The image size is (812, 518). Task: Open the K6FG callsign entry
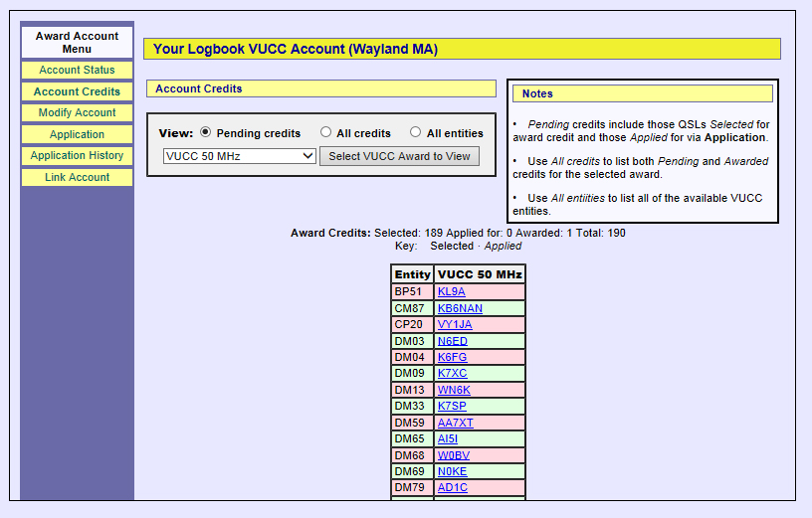[x=452, y=357]
